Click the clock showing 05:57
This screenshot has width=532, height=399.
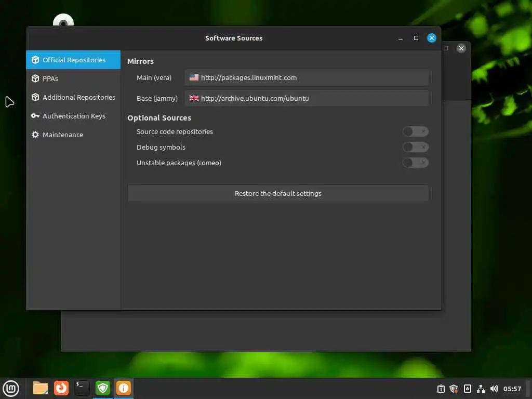[x=512, y=389]
